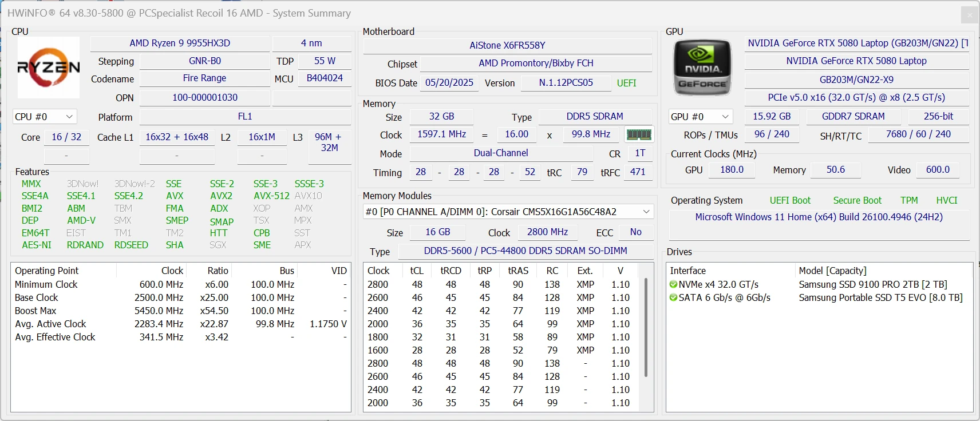Click the NVMe drive green status icon
The image size is (980, 421).
pos(673,284)
